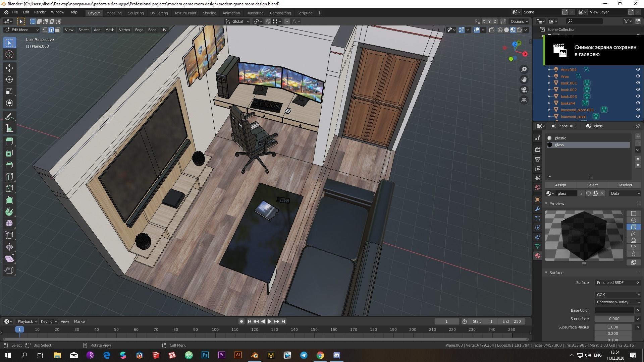Click the Base Color swatch
644x362 pixels.
(x=614, y=310)
